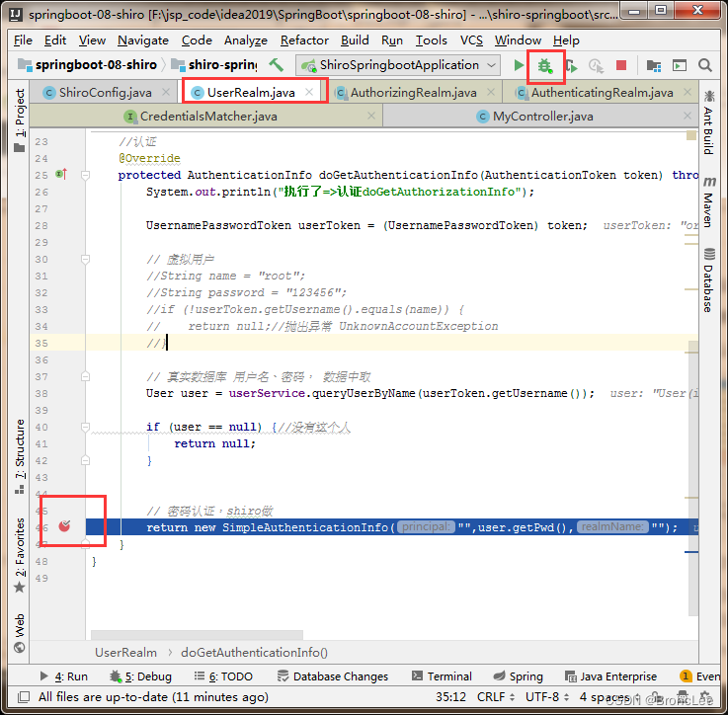Screen dimensions: 728x715
Task: Open the 6: TODO tool window
Action: point(223,676)
